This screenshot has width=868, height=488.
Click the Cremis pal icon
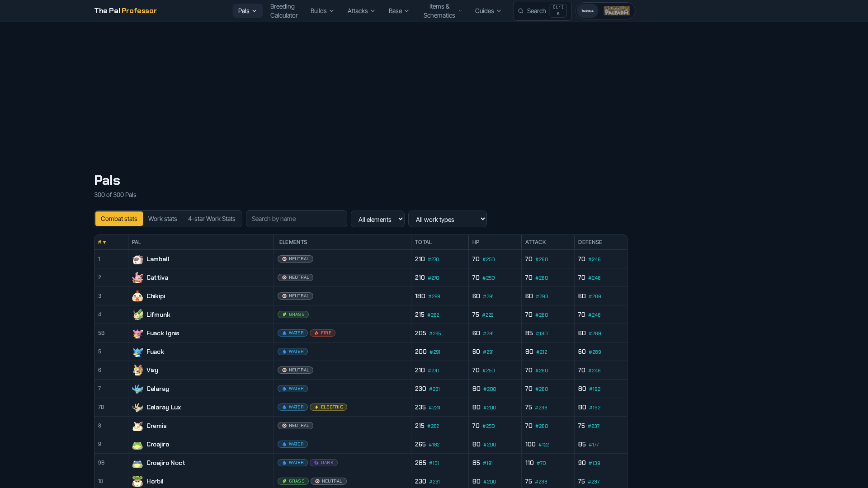(137, 426)
